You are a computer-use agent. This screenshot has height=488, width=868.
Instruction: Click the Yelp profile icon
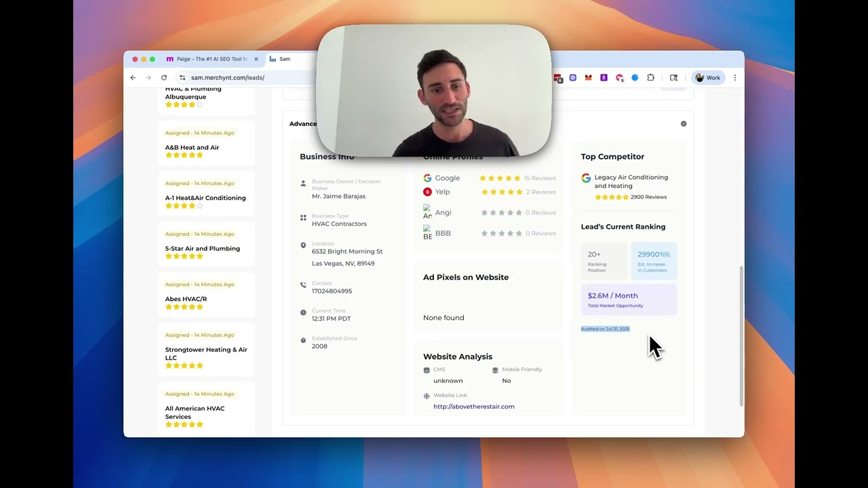click(427, 192)
